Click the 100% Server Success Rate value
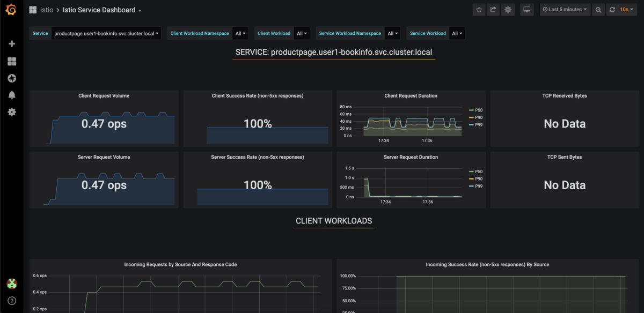The image size is (644, 313). pyautogui.click(x=258, y=185)
